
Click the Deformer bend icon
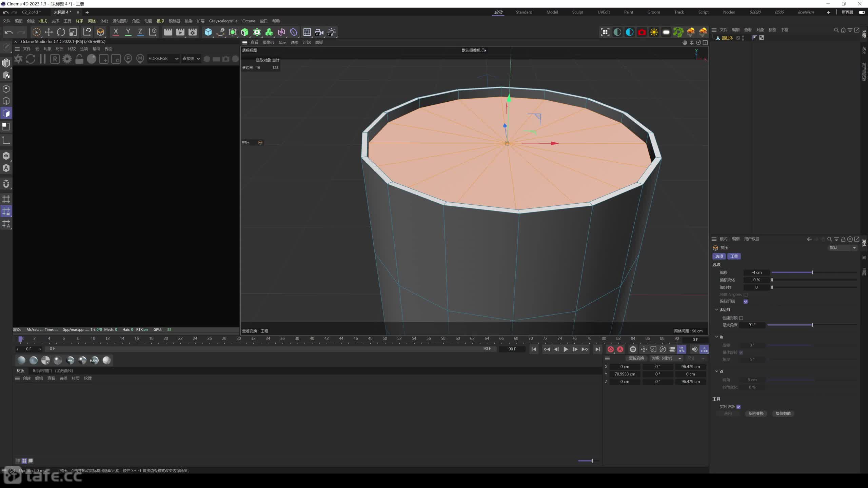[294, 32]
